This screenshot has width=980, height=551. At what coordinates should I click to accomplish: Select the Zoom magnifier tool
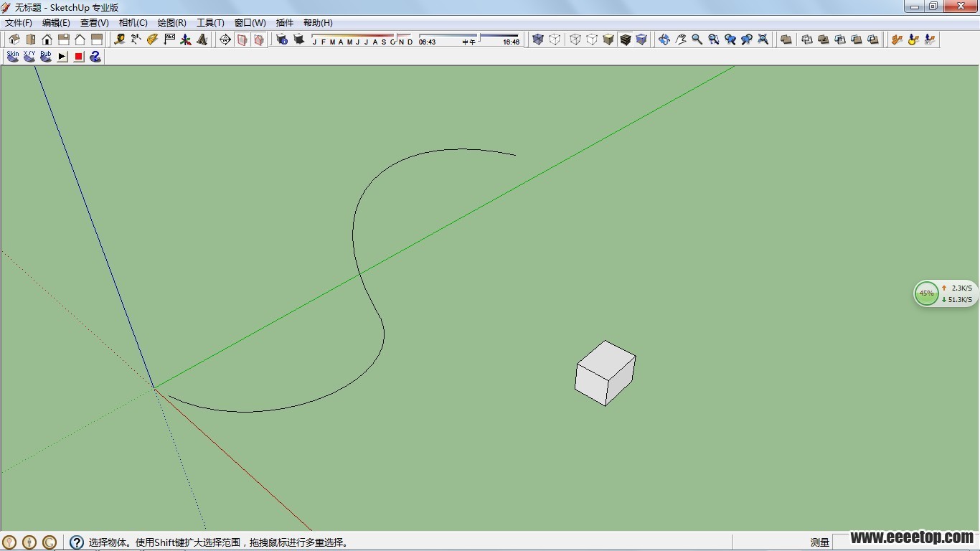pyautogui.click(x=697, y=39)
